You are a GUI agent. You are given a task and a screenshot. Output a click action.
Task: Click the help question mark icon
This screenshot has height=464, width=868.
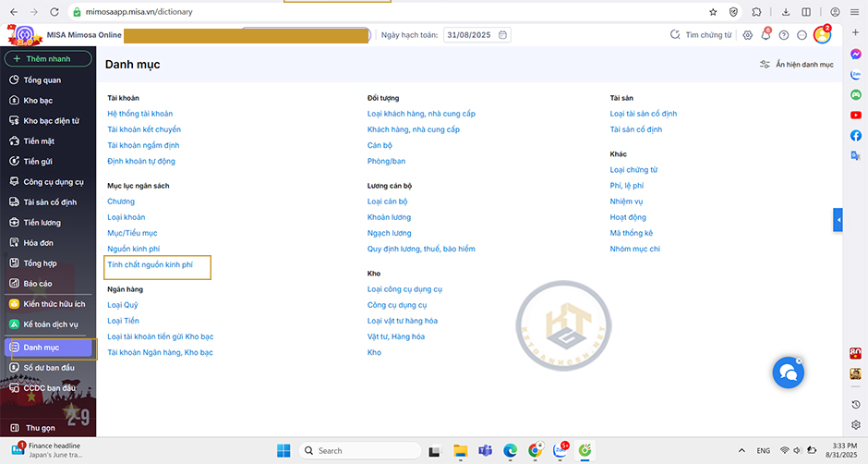tap(784, 35)
